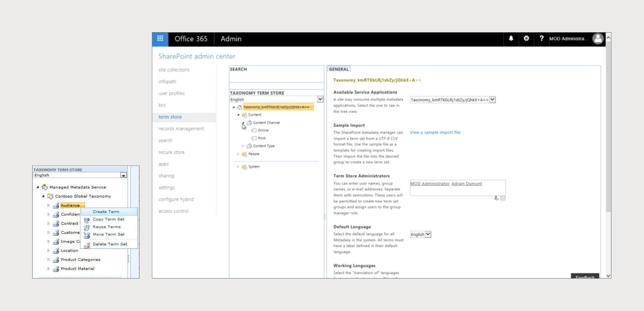Select the Online term tag icon
The height and width of the screenshot is (311, 644).
254,130
